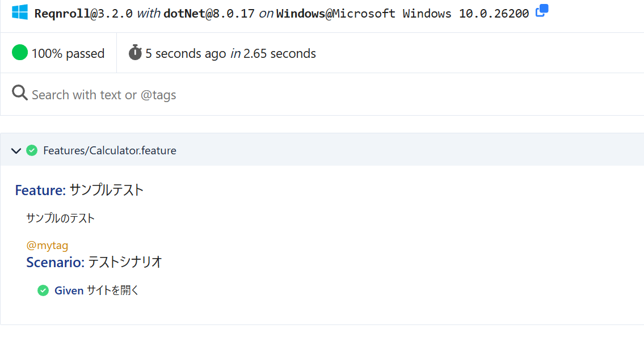Click the Reqnroll@3.2.0 version label
Viewport: 644px width, 350px height.
point(83,13)
